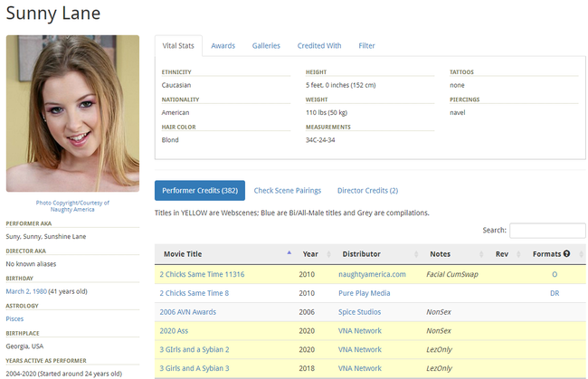The image size is (588, 379).
Task: Open 2006 AVN Awards title link
Action: [188, 312]
